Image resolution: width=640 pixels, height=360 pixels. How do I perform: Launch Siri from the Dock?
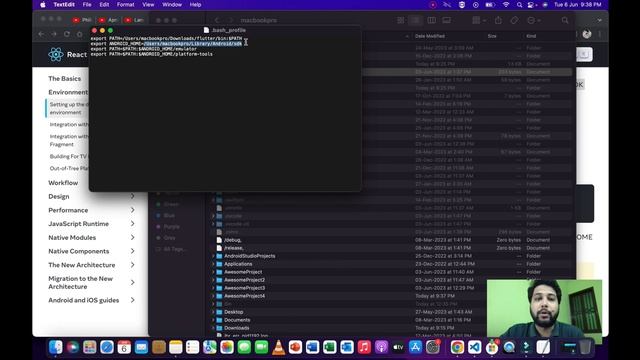(73, 347)
